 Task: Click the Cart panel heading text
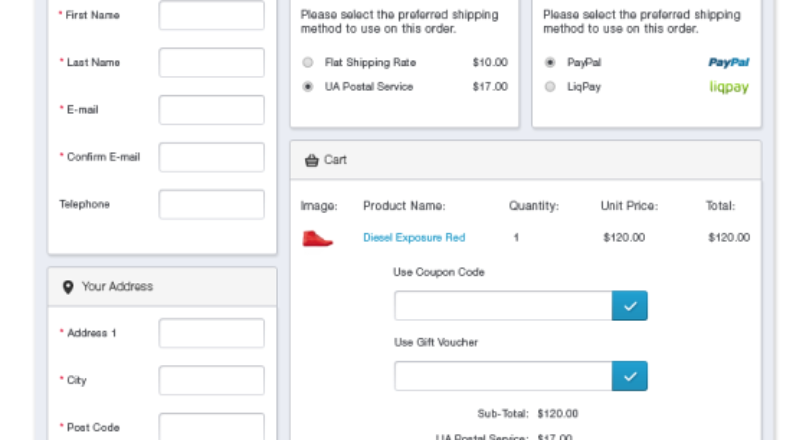point(335,160)
